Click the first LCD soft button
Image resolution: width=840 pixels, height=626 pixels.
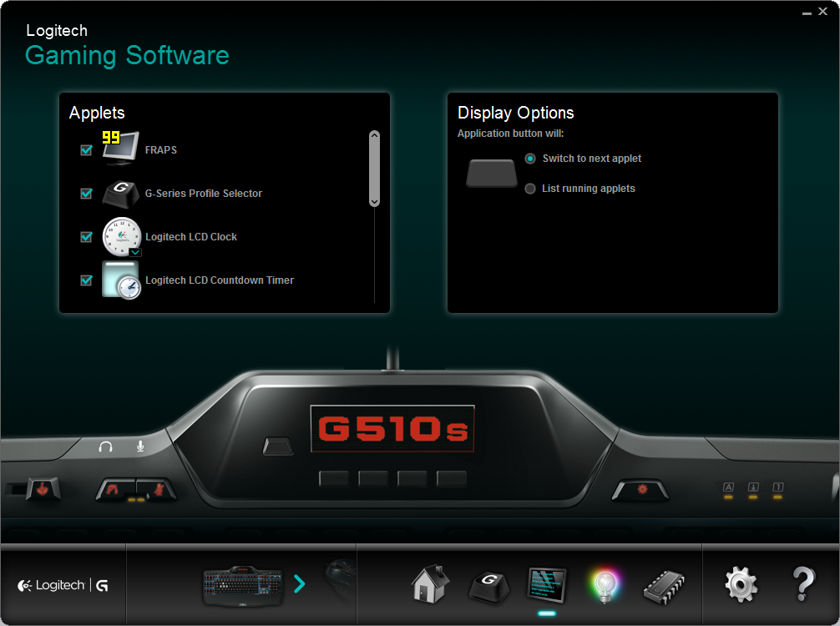pos(334,478)
